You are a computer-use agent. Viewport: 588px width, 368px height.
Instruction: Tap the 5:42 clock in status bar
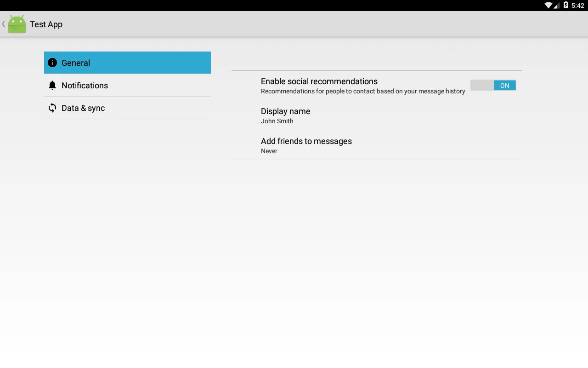[578, 6]
